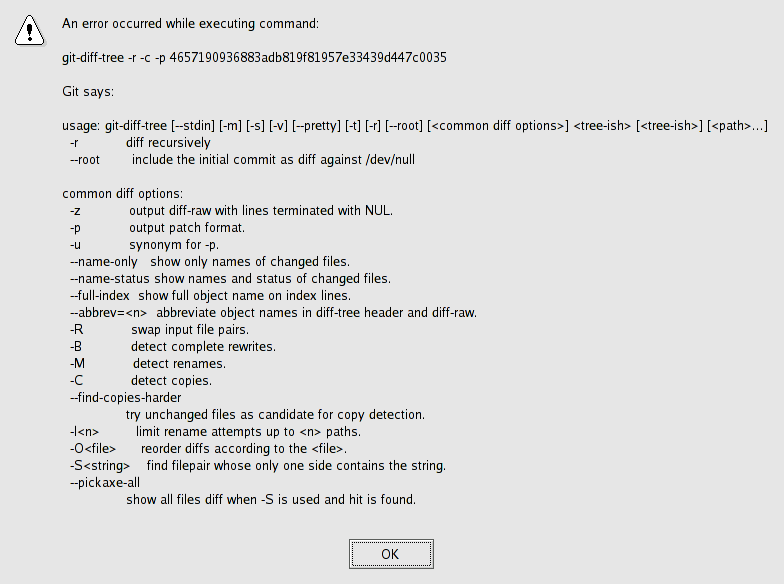Image resolution: width=784 pixels, height=584 pixels.
Task: Click the '-B detect complete rewrites' line
Action: click(x=173, y=346)
